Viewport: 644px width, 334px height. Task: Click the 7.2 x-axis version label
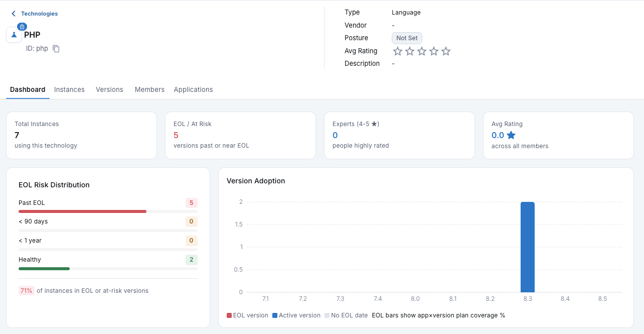[303, 299]
